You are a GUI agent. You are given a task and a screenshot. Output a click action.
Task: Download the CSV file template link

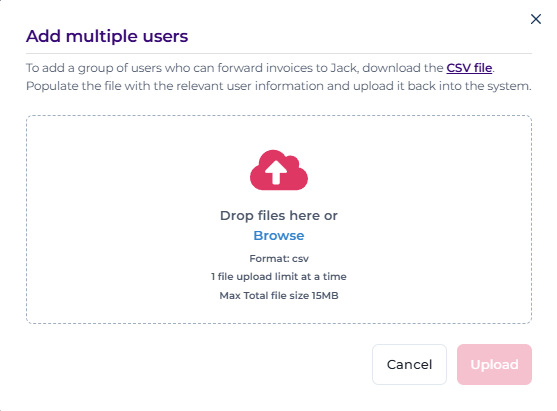(x=469, y=67)
